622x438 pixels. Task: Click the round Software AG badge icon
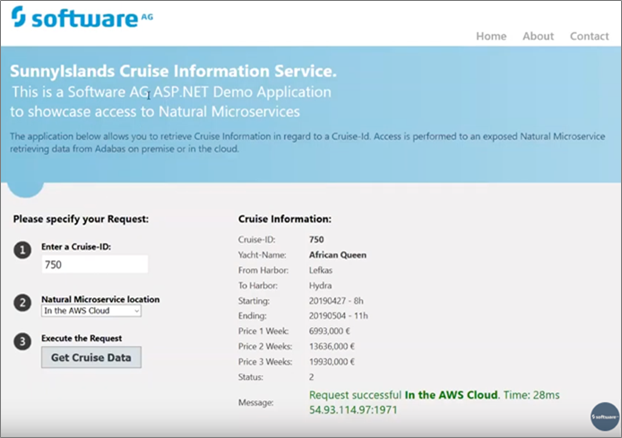click(x=604, y=416)
